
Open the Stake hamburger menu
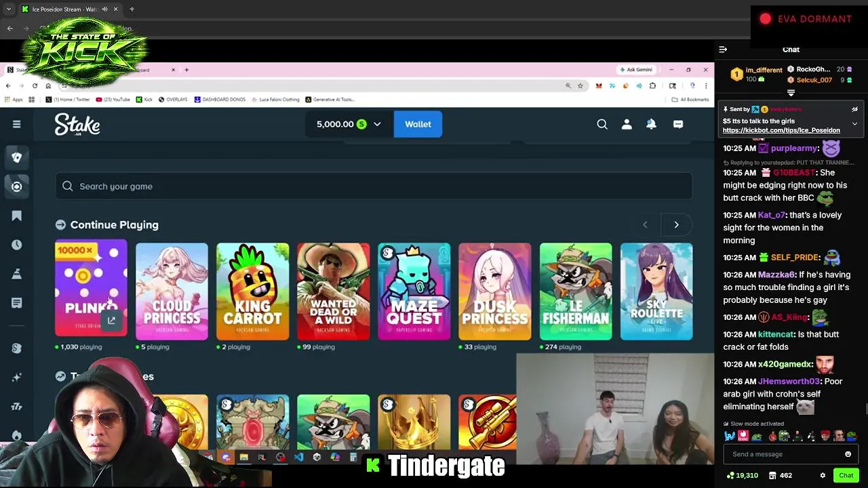pos(16,124)
